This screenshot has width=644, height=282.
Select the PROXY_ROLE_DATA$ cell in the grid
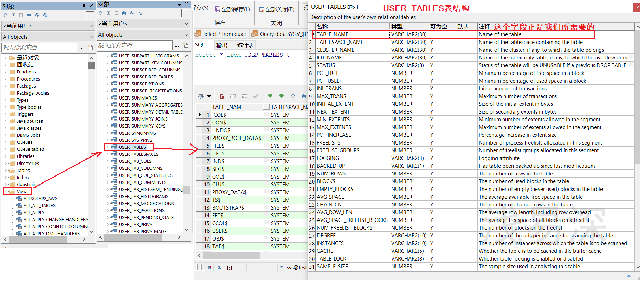[x=240, y=138]
